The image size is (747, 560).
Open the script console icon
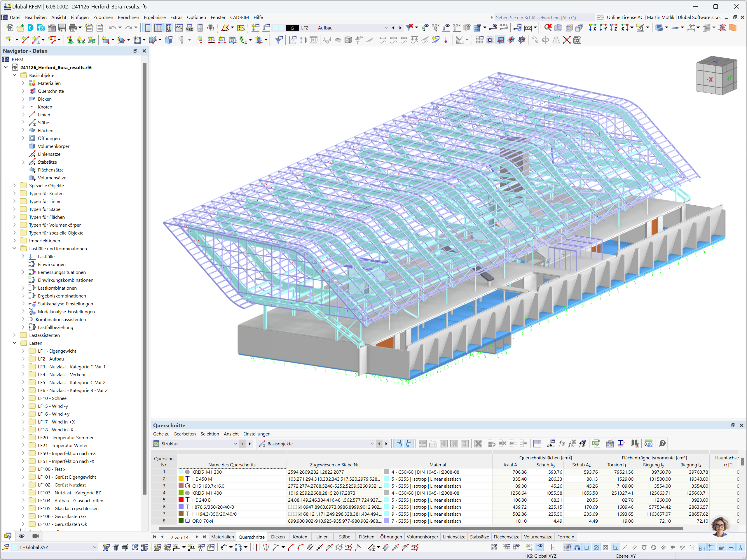point(179,28)
